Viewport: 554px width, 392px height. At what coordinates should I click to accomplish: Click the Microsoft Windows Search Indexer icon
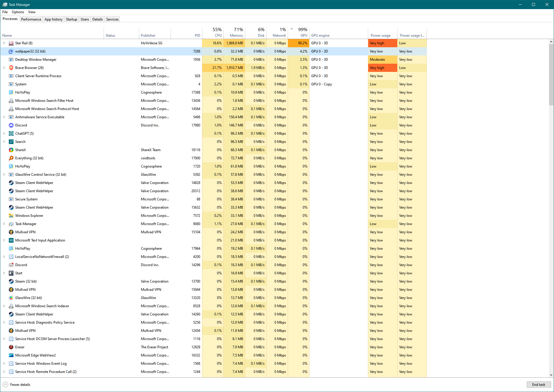(x=11, y=306)
